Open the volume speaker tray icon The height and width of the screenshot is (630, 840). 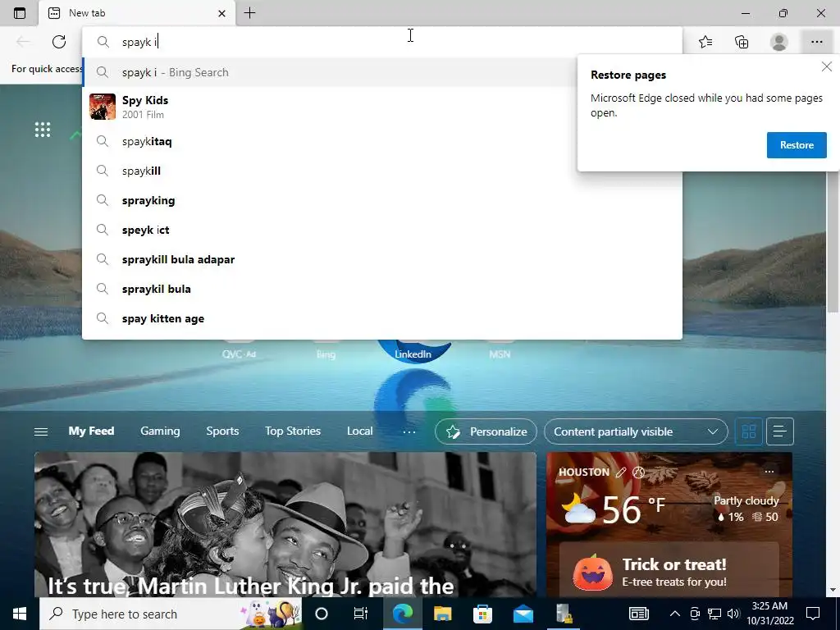click(733, 614)
